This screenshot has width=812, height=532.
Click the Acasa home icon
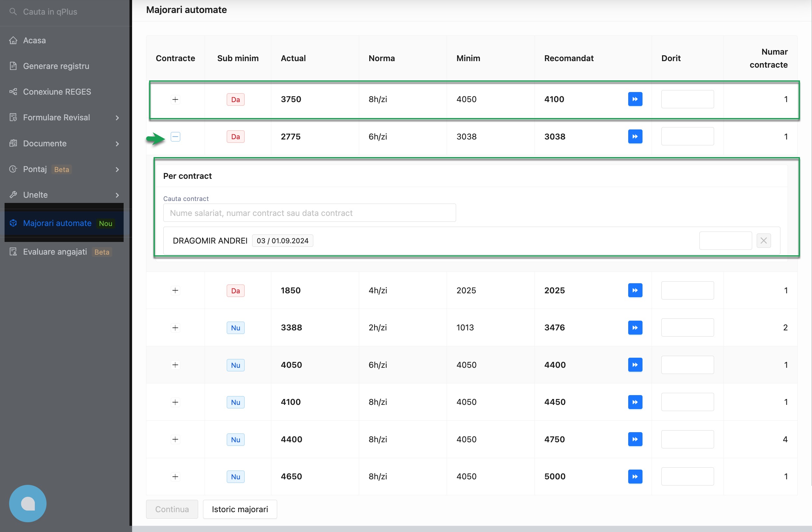(x=13, y=40)
